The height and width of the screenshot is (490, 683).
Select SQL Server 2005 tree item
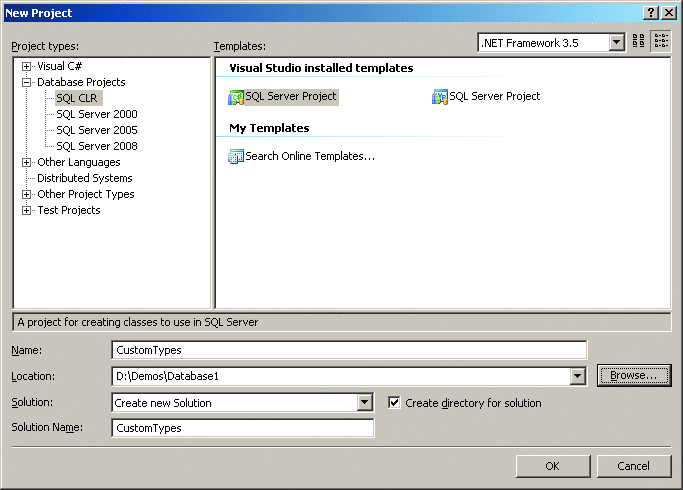tap(97, 130)
